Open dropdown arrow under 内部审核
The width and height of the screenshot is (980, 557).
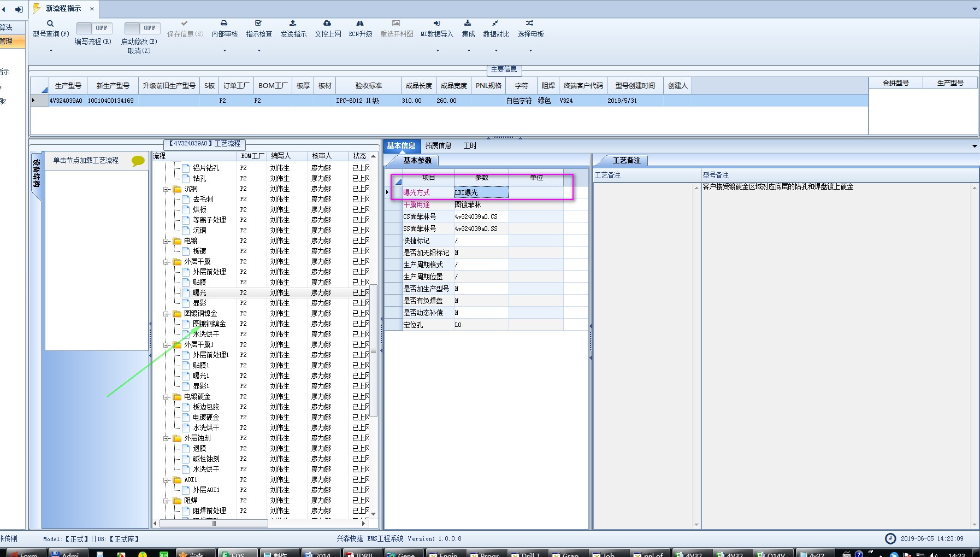click(x=225, y=51)
